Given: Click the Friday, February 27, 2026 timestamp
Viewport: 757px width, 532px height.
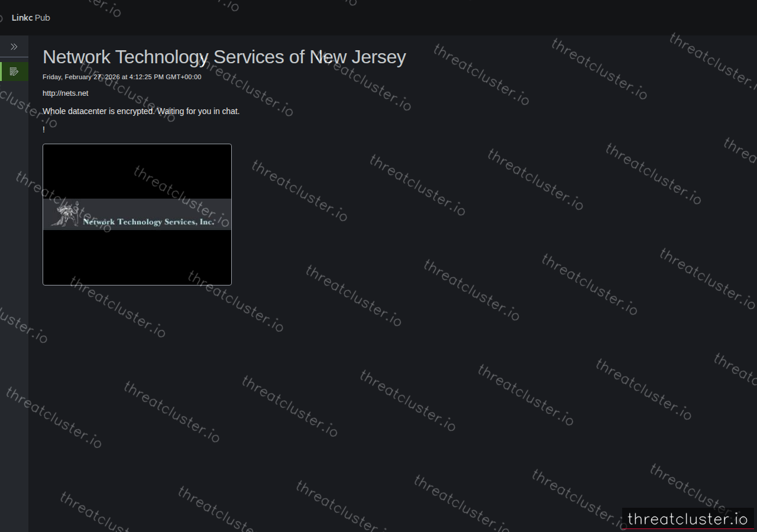Looking at the screenshot, I should click(x=122, y=77).
